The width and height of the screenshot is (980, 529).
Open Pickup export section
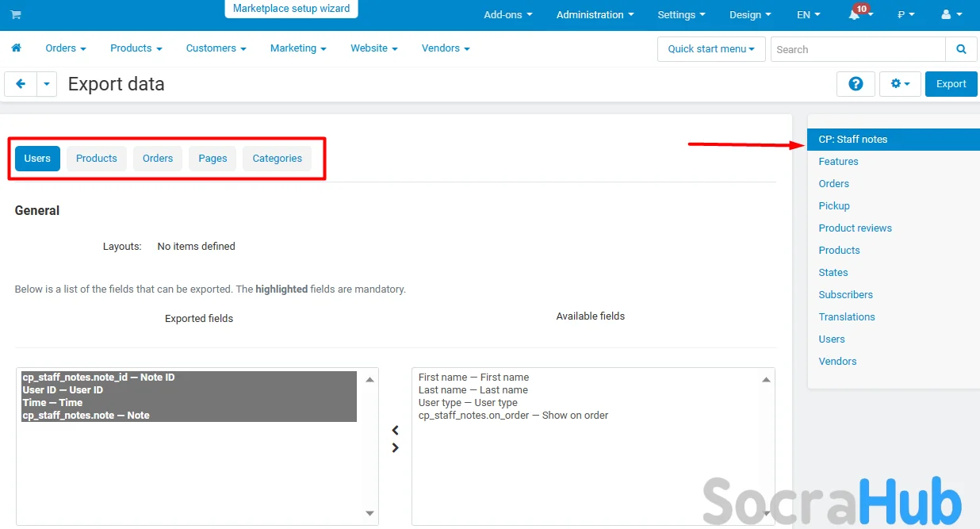[x=834, y=206]
